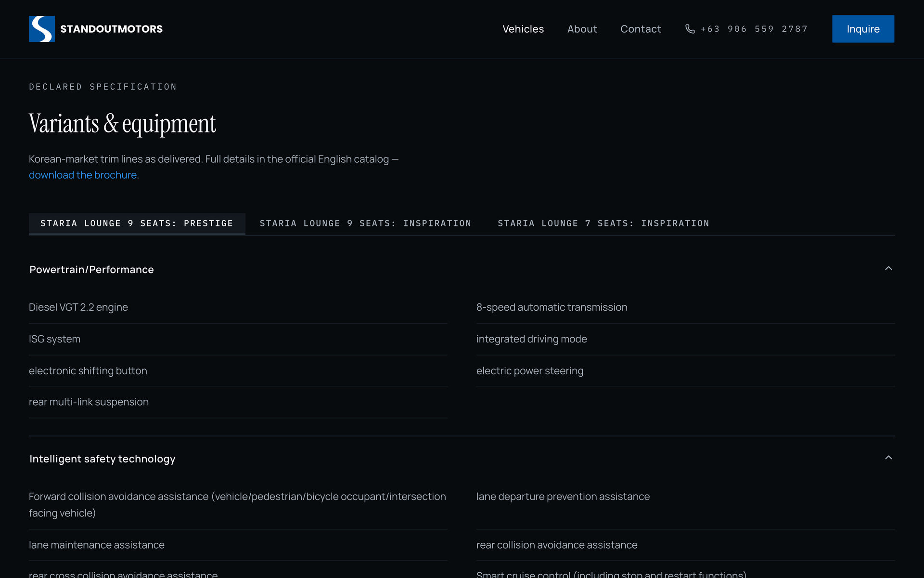Viewport: 924px width, 578px height.
Task: Click the integrated driving mode entry
Action: [531, 339]
